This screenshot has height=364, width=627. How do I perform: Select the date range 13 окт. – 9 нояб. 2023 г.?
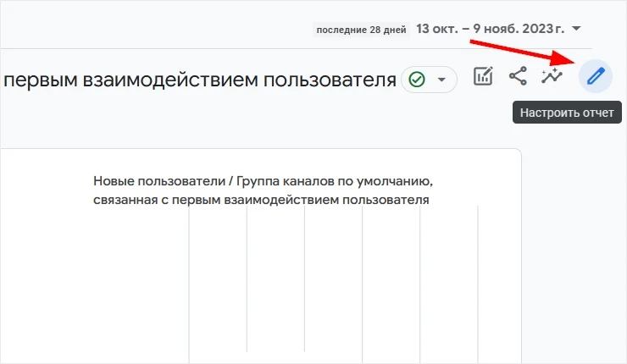pyautogui.click(x=491, y=29)
